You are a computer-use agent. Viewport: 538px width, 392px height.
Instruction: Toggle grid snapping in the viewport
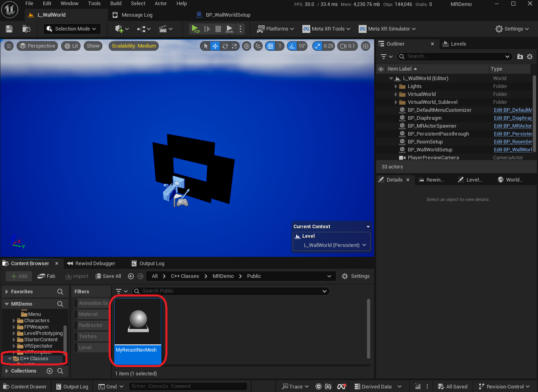[x=270, y=46]
